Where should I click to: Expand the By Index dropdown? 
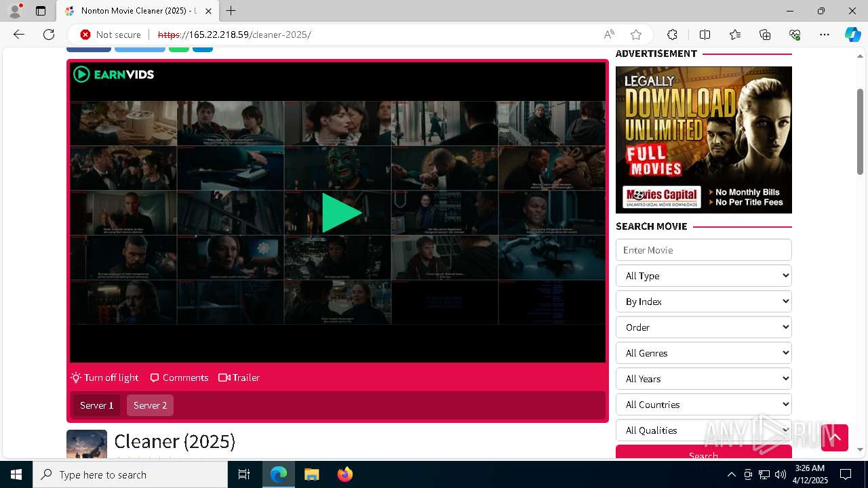point(703,302)
